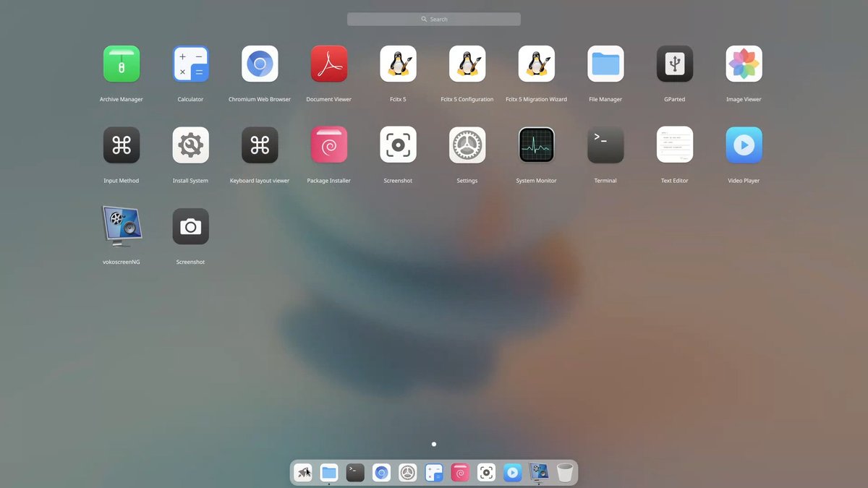The height and width of the screenshot is (488, 868).
Task: Open the terminal icon in the dock
Action: [x=355, y=473]
